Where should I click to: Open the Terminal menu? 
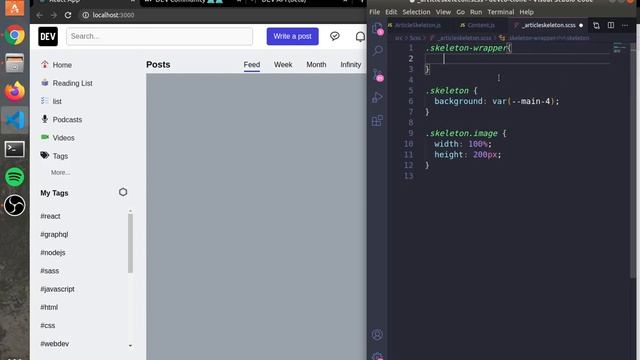pos(501,12)
